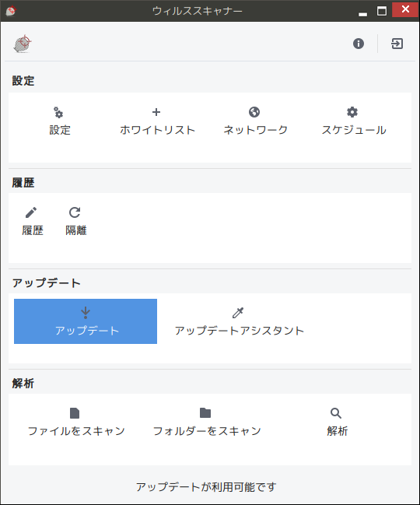The width and height of the screenshot is (420, 505).
Task: Click the 隔離 button label
Action: 76,230
